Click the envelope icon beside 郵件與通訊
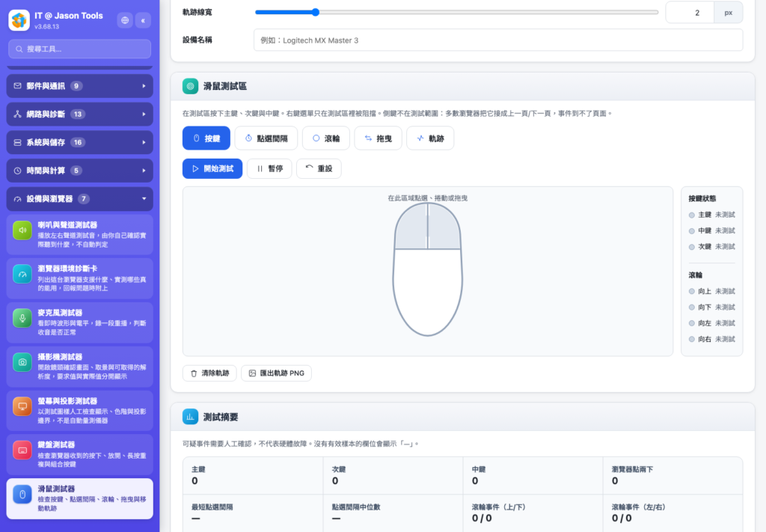The width and height of the screenshot is (766, 532). point(18,86)
